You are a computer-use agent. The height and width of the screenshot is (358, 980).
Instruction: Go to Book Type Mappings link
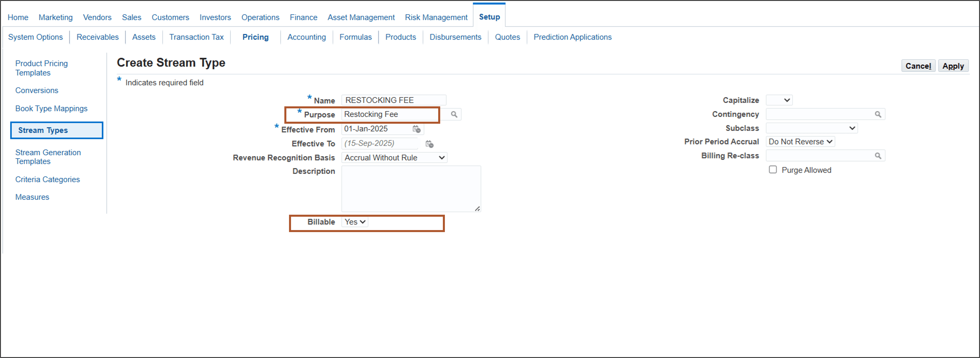coord(51,109)
